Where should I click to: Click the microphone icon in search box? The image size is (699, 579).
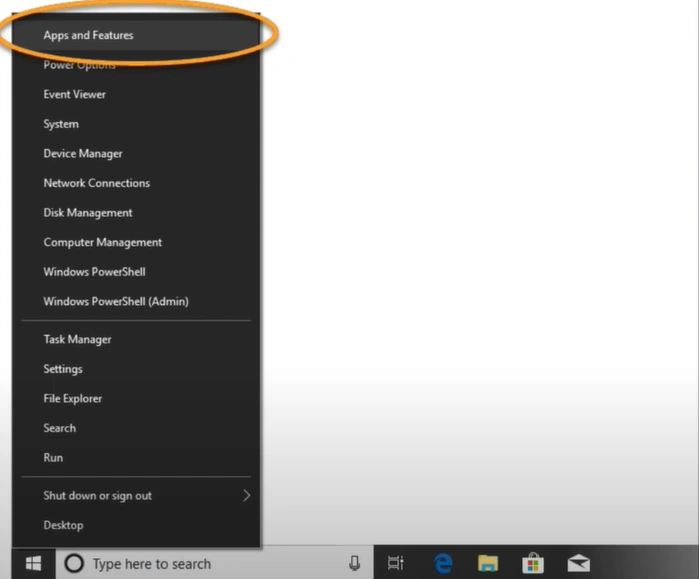point(354,563)
